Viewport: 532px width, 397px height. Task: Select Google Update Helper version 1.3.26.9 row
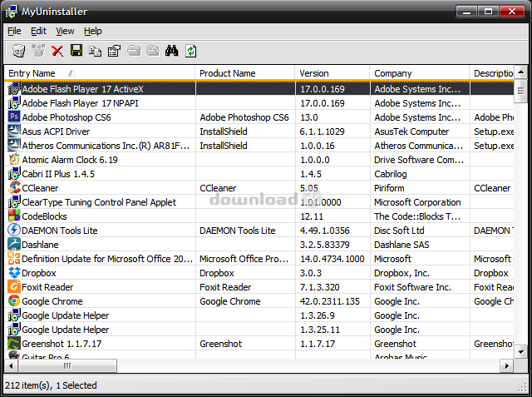point(259,315)
